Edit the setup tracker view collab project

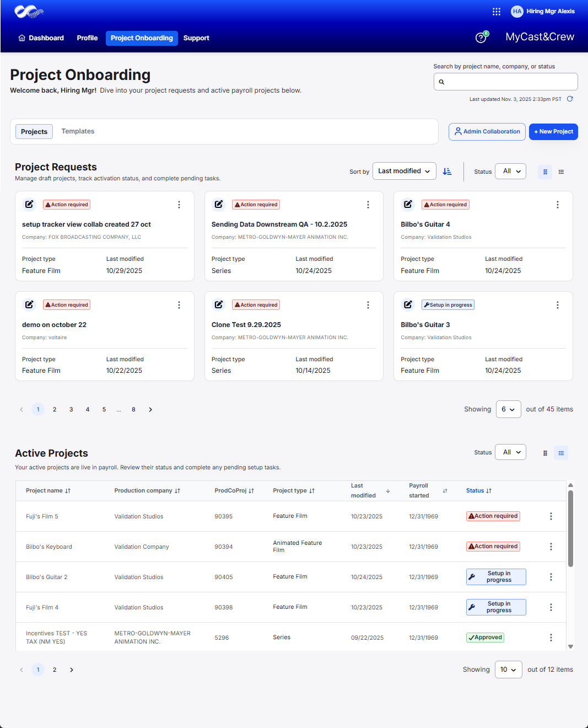(x=29, y=205)
